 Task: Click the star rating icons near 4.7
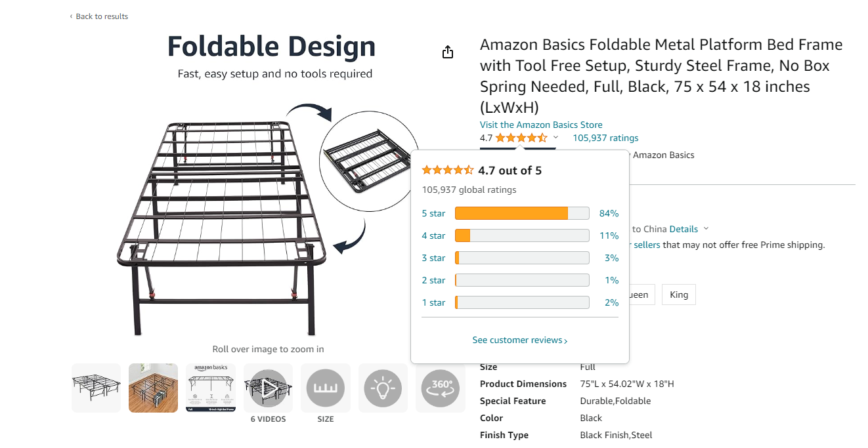[521, 138]
